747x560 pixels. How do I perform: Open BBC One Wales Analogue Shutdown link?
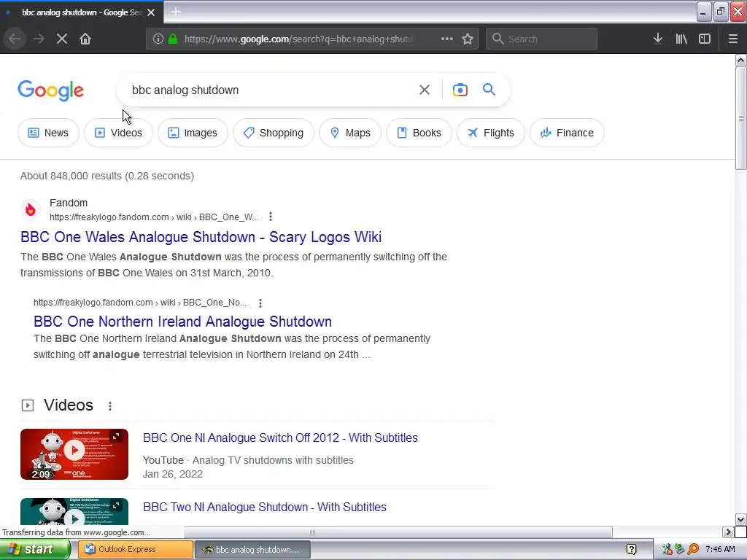pos(201,237)
